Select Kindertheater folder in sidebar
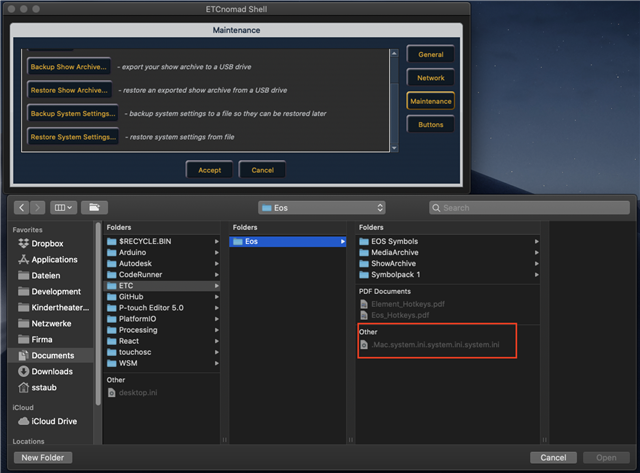The width and height of the screenshot is (640, 473). pyautogui.click(x=53, y=307)
